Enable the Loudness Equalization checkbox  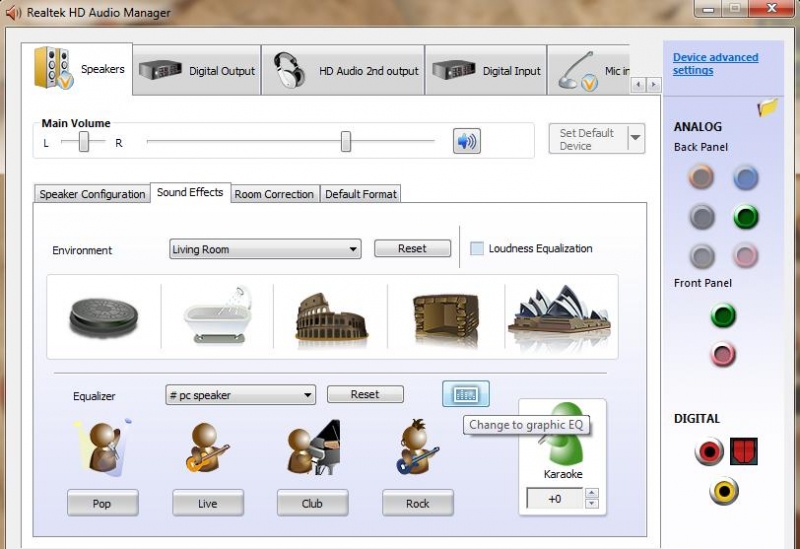[x=477, y=249]
